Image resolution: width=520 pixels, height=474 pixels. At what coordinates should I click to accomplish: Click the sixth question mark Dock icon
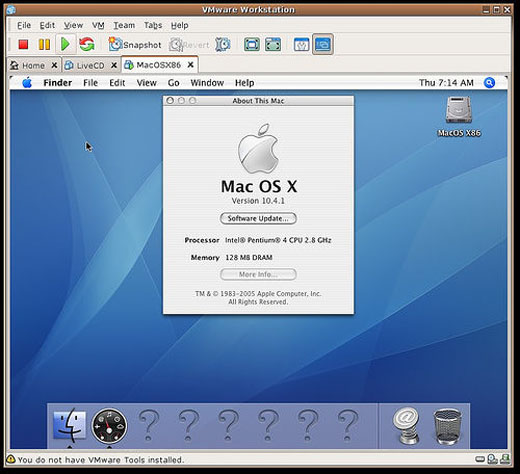[348, 426]
